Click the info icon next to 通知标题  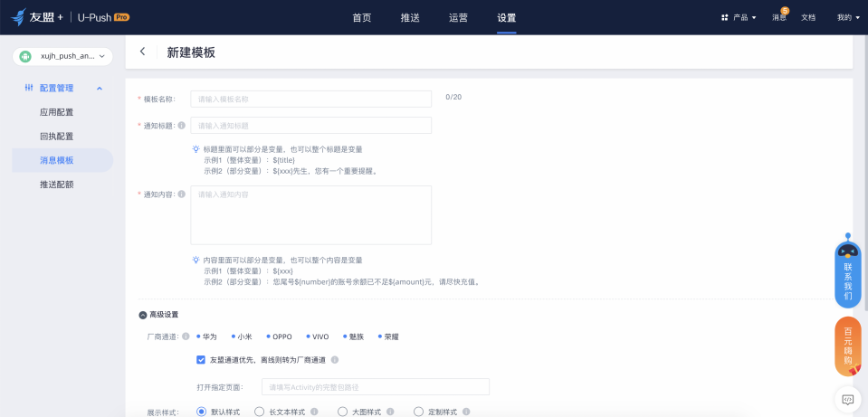[x=182, y=126]
